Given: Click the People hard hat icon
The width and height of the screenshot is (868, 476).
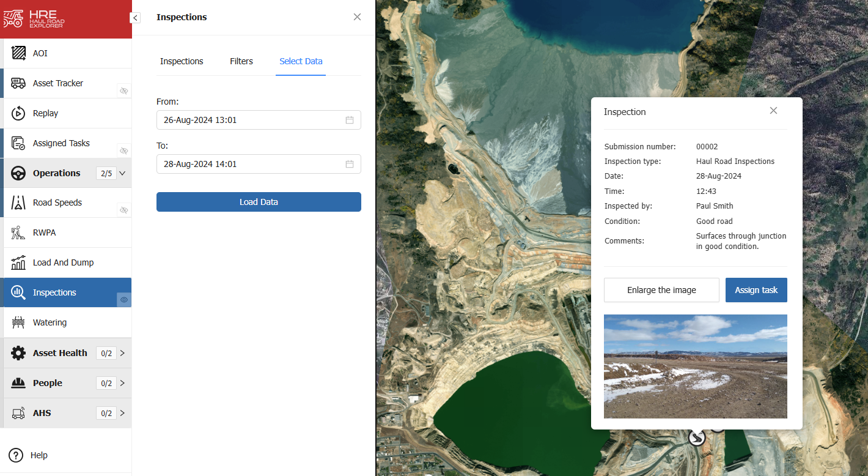Looking at the screenshot, I should click(18, 383).
